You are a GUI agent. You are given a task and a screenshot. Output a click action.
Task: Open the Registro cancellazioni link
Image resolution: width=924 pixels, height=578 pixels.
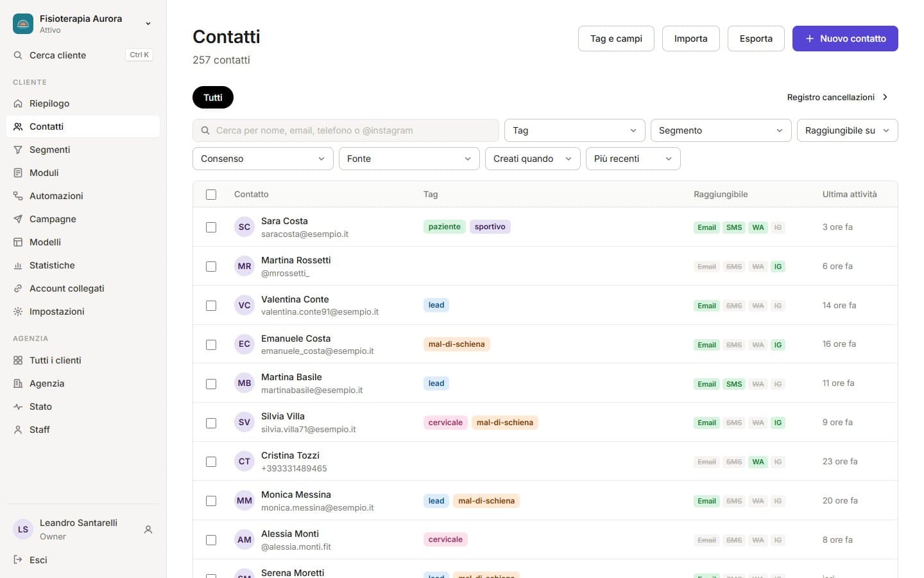pos(837,97)
